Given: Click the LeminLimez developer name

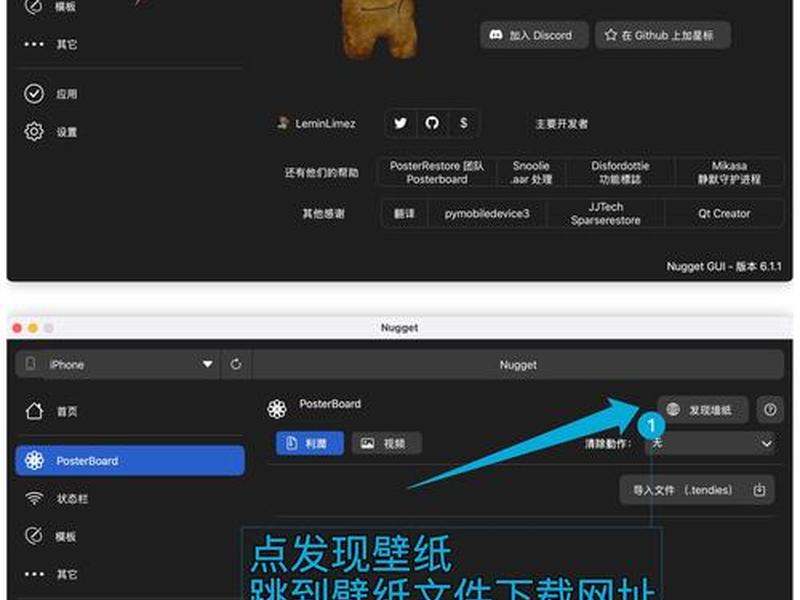Looking at the screenshot, I should 325,123.
